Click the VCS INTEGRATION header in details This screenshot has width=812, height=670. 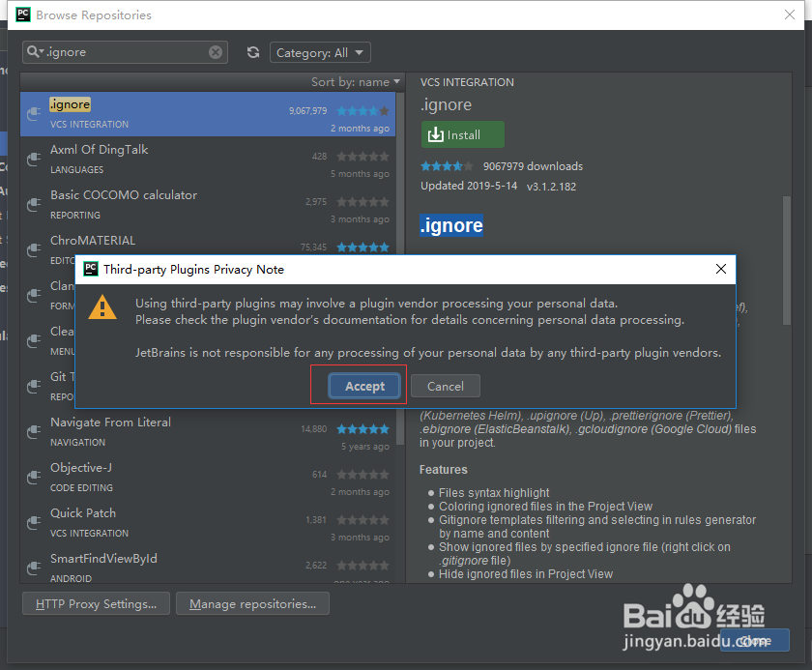[467, 82]
